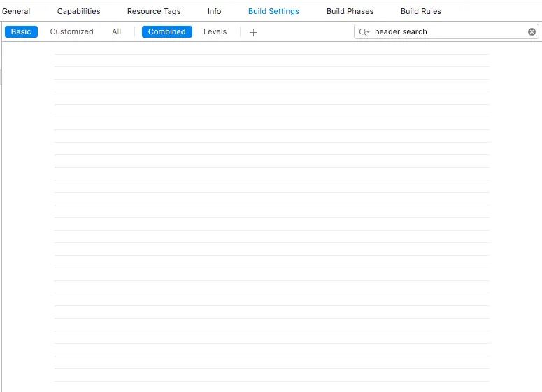Show Customized build settings

[x=71, y=31]
